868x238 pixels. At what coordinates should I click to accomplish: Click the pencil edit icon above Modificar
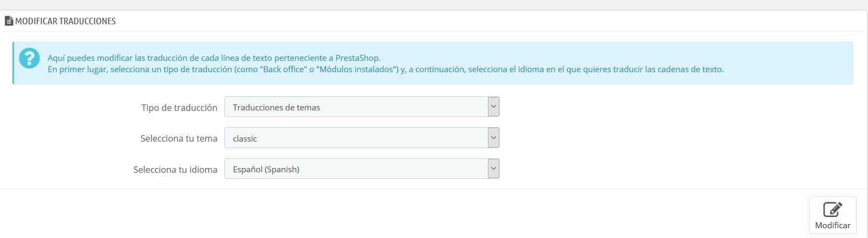pyautogui.click(x=832, y=209)
